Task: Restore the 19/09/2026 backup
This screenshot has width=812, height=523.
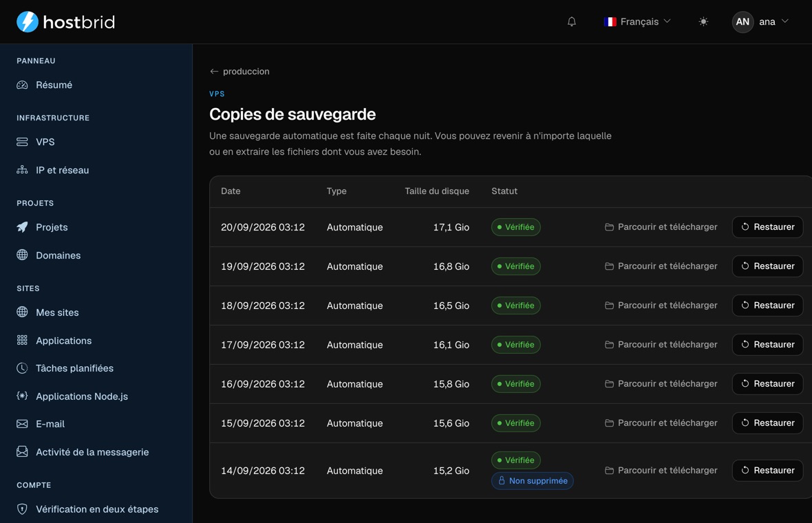Action: point(767,266)
